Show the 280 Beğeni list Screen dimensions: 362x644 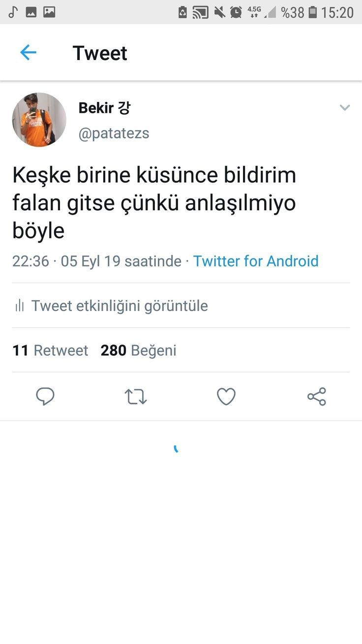pos(138,350)
